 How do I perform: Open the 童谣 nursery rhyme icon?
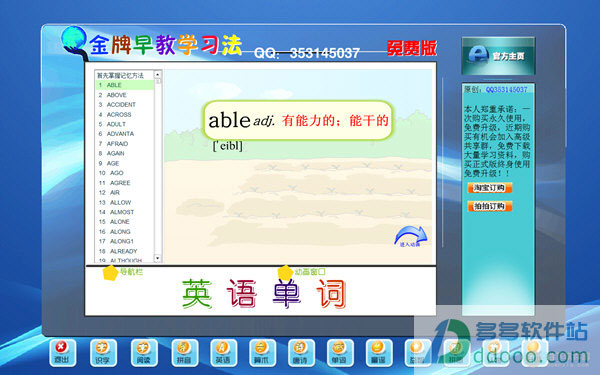coord(379,352)
